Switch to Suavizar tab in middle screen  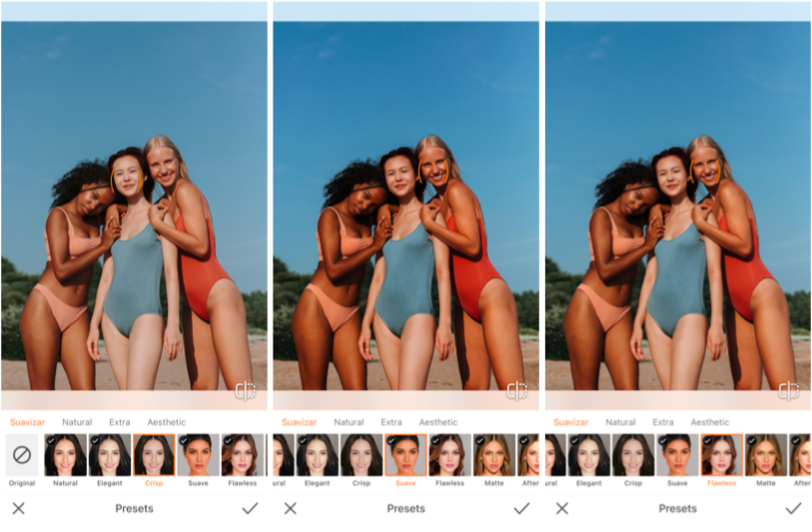(x=300, y=422)
